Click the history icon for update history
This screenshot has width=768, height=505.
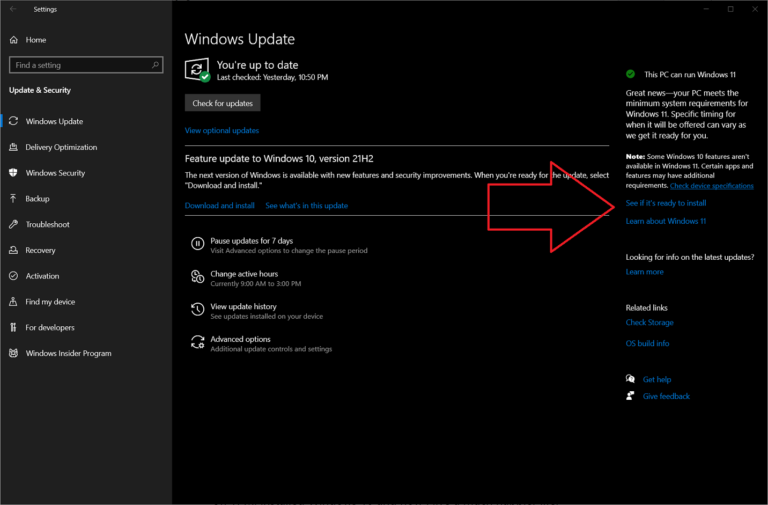click(x=197, y=309)
